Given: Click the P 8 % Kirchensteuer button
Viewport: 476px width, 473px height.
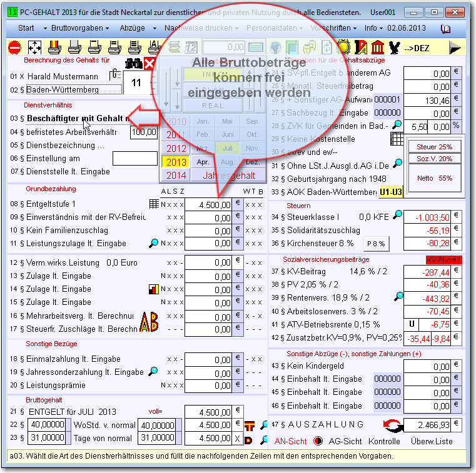Looking at the screenshot, I should click(x=376, y=244).
